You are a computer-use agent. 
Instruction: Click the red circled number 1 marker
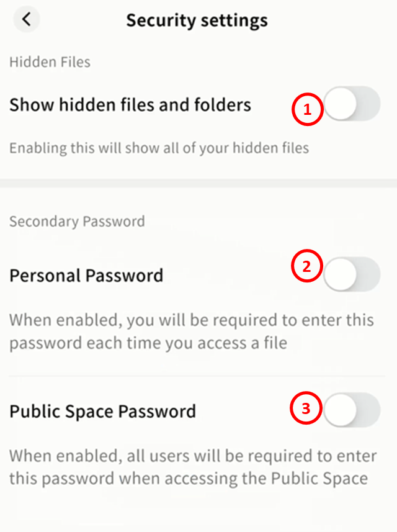307,110
